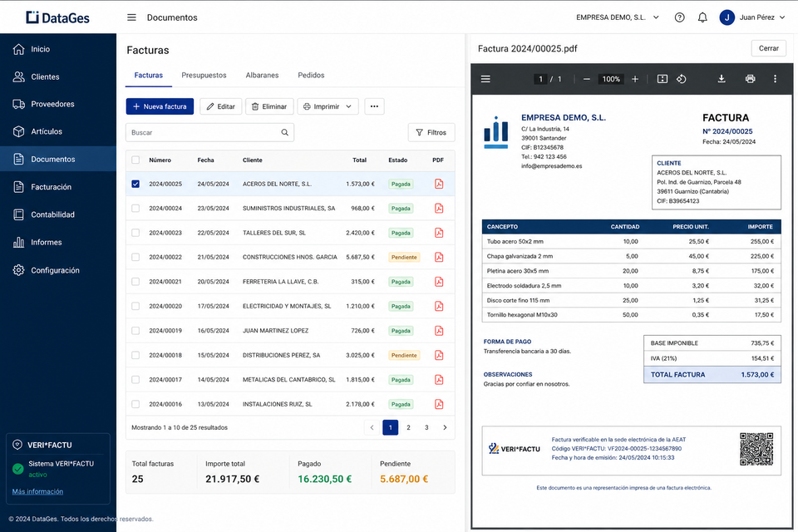
Task: Open PDF for invoice 2024/00025
Action: [x=439, y=184]
